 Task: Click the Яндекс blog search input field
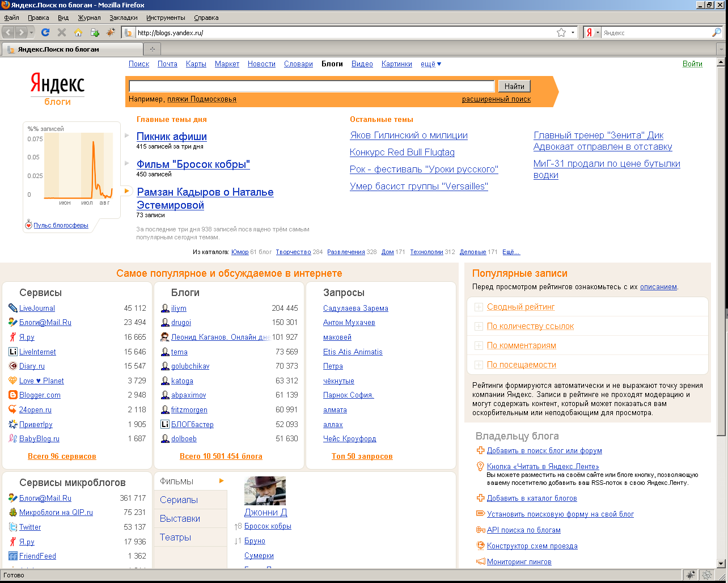pos(312,86)
